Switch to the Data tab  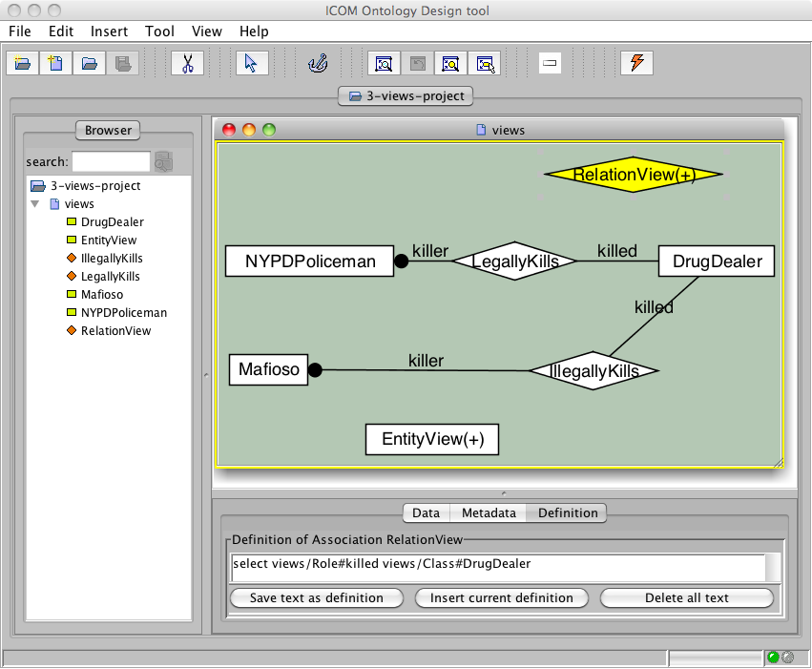tap(427, 513)
